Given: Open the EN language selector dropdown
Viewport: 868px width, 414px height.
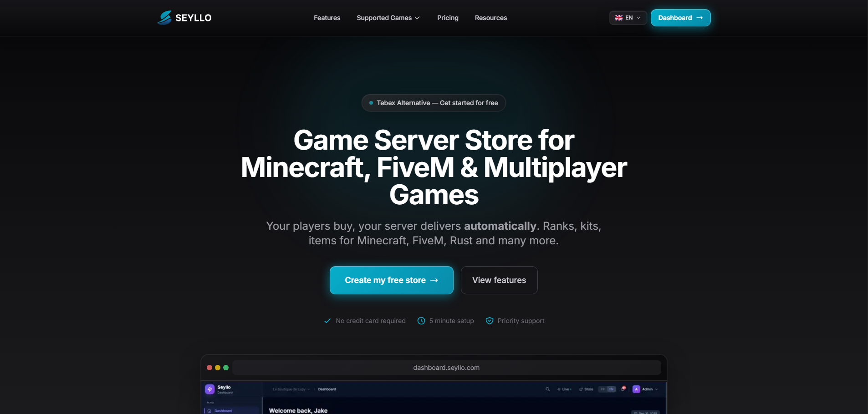Looking at the screenshot, I should (x=628, y=18).
